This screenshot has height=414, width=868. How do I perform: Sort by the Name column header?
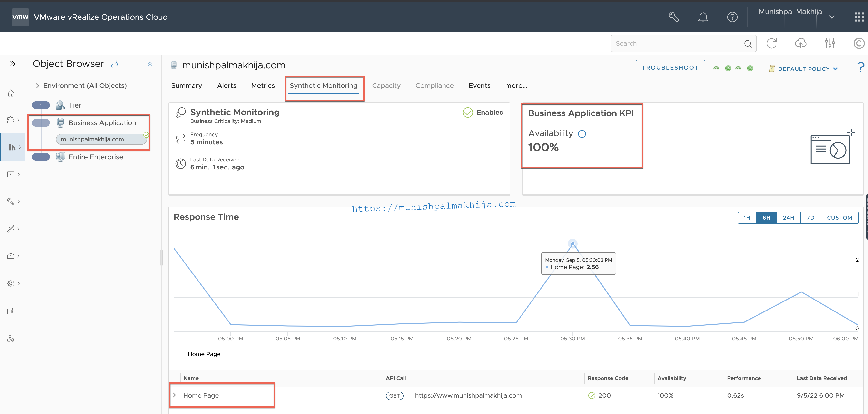click(191, 378)
